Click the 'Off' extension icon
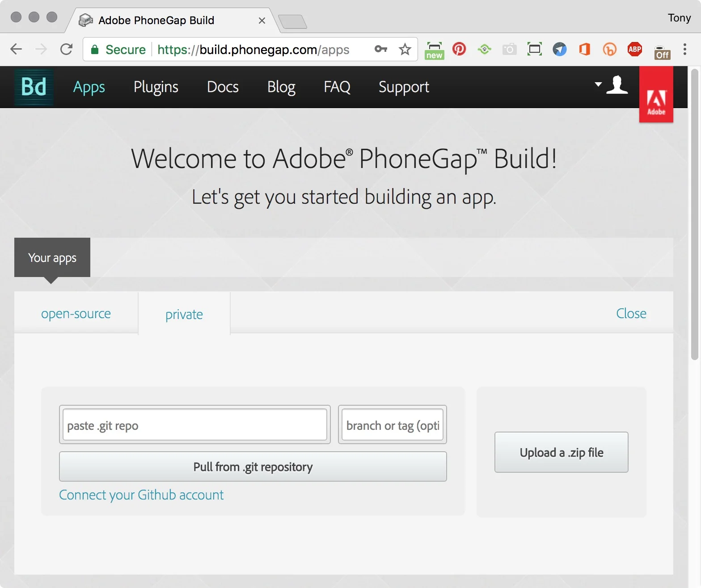 pos(662,52)
